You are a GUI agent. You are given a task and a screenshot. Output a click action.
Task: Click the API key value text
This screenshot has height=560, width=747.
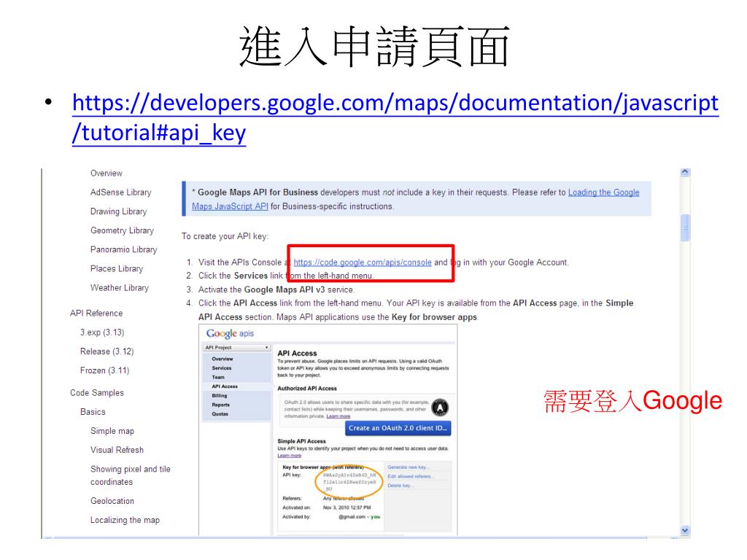point(349,482)
